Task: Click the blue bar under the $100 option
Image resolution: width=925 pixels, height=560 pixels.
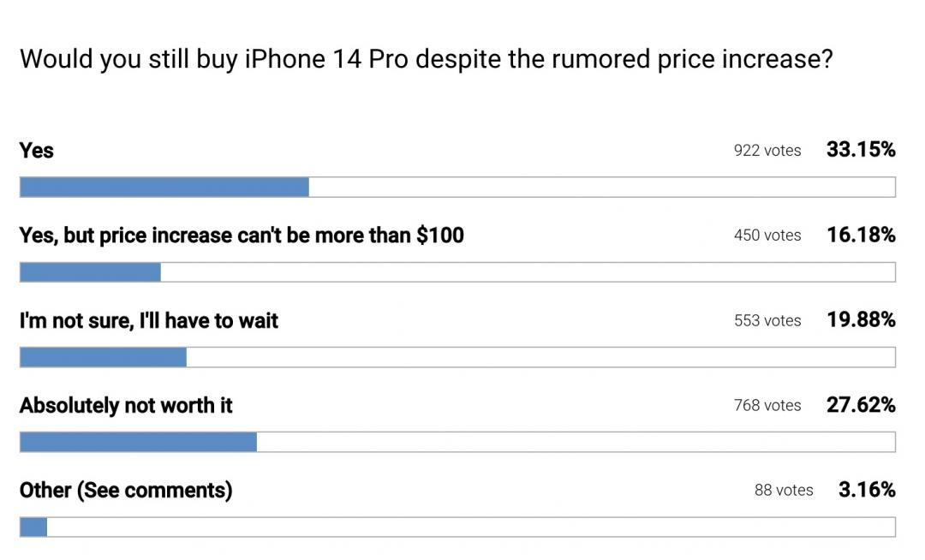Action: point(90,272)
